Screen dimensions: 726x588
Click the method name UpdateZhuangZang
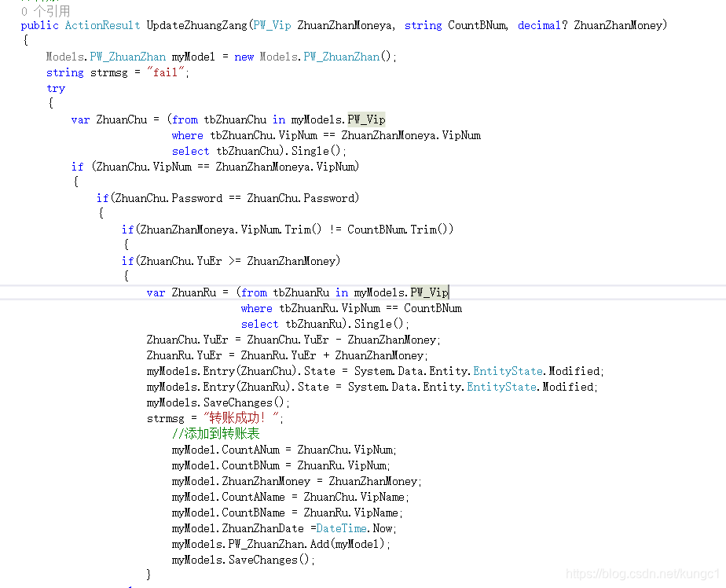197,25
